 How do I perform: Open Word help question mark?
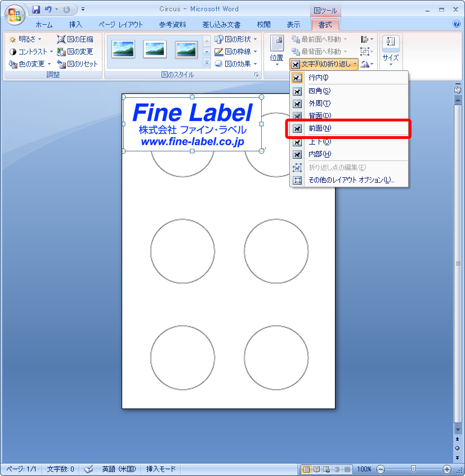pos(457,24)
